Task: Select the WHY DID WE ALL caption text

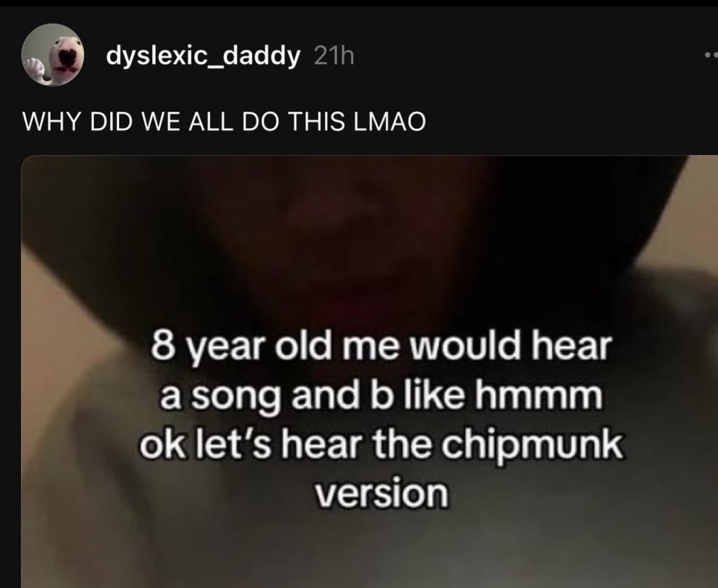Action: pyautogui.click(x=127, y=122)
